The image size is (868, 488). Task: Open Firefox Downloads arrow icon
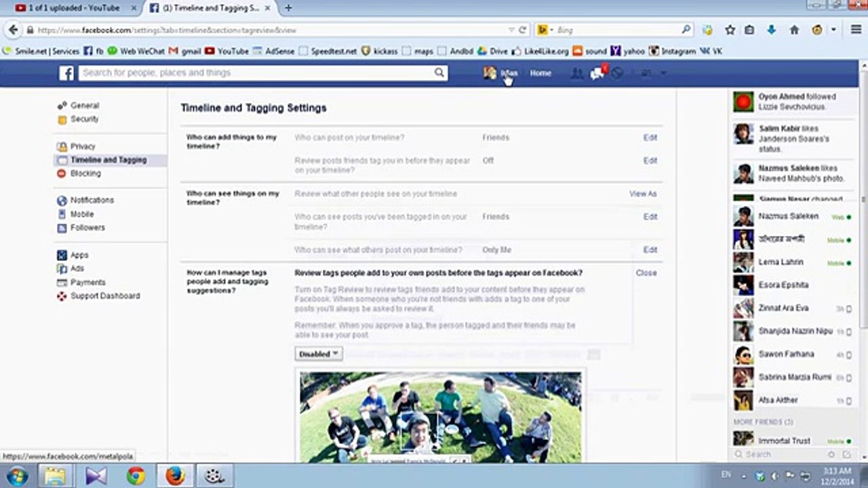772,30
